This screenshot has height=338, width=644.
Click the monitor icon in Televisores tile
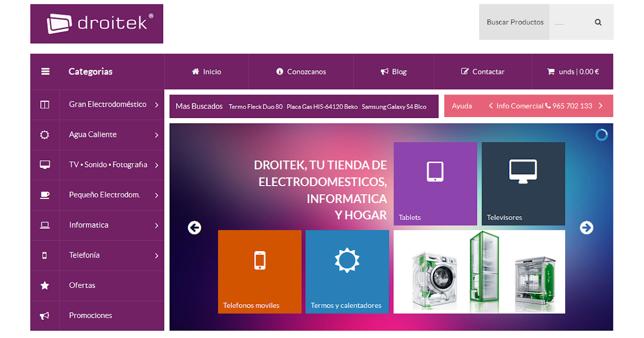pos(523,172)
